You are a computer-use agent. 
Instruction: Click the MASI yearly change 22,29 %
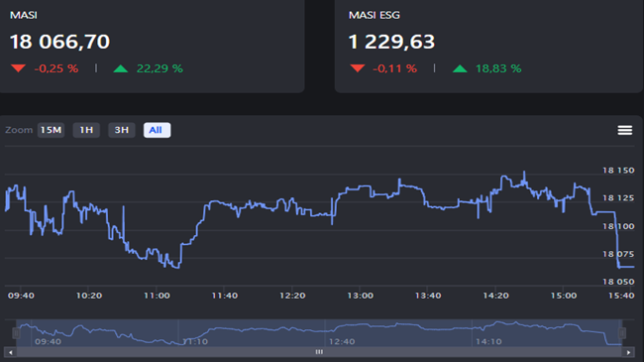(160, 68)
